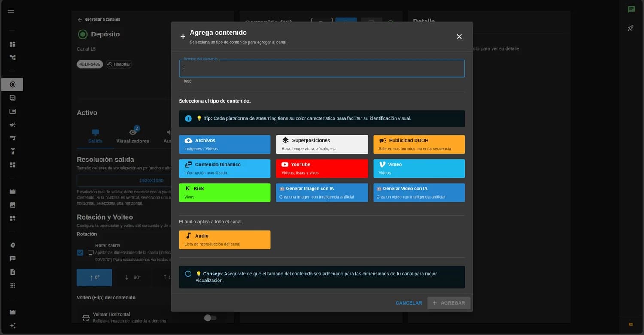Choose the Archivos content type
The height and width of the screenshot is (335, 644).
coord(225,144)
